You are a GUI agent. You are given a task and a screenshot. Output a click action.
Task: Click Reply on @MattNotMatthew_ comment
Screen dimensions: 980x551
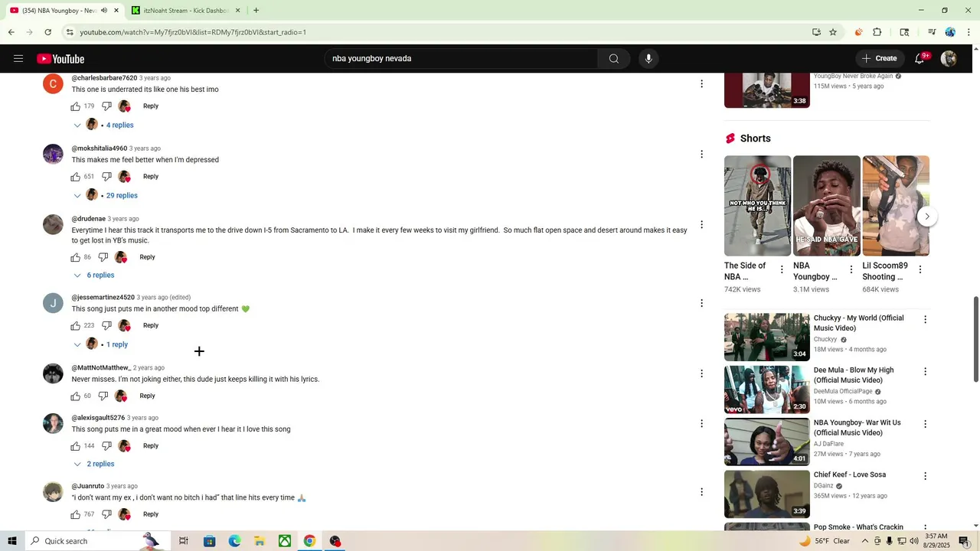click(148, 396)
